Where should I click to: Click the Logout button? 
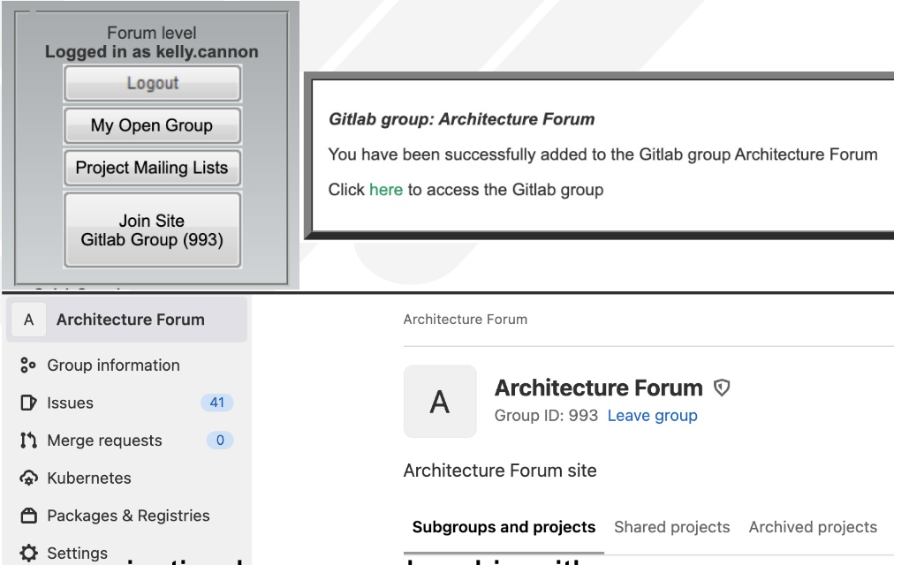pyautogui.click(x=151, y=83)
